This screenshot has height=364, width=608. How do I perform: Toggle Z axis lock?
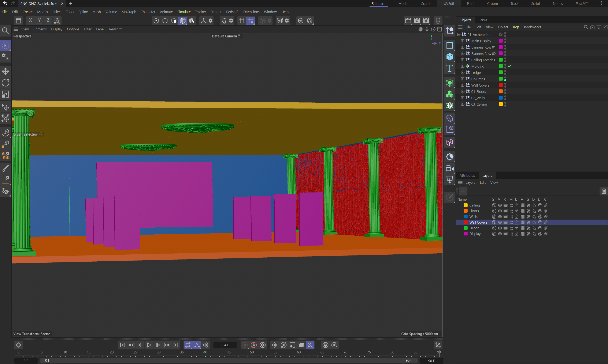pyautogui.click(x=48, y=21)
